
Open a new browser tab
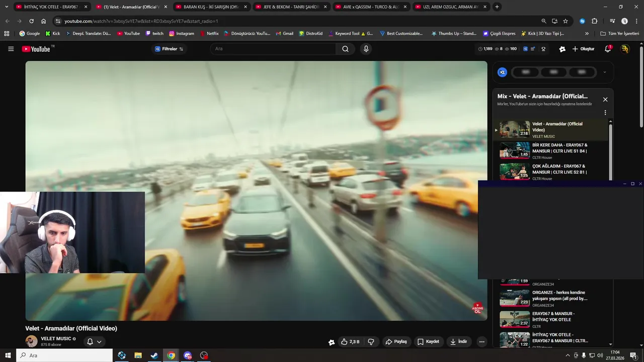(x=497, y=7)
